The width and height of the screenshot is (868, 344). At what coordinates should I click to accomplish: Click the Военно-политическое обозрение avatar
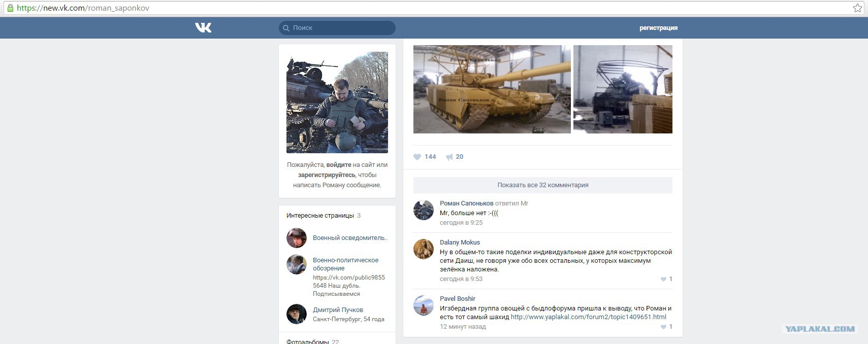click(297, 264)
